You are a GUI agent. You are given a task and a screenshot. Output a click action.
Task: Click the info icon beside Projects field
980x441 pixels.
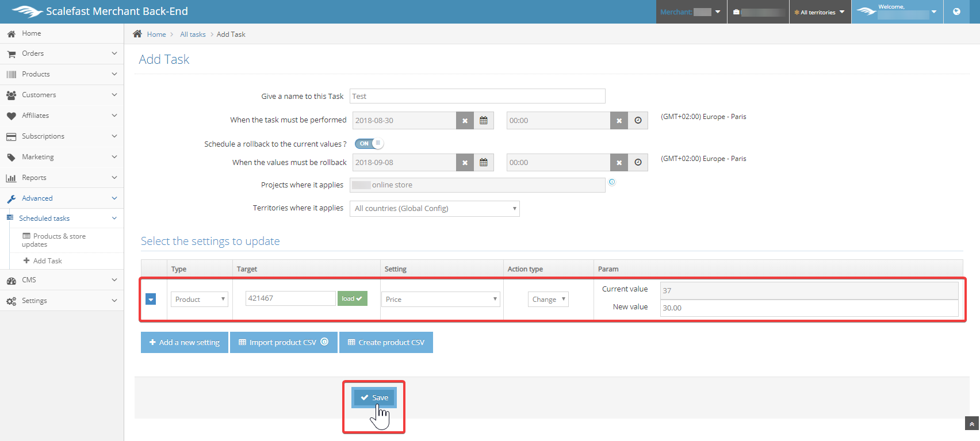click(x=612, y=182)
